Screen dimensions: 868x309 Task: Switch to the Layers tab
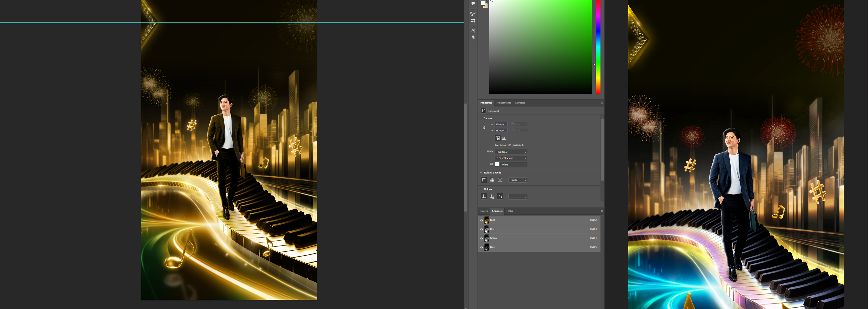(x=484, y=211)
